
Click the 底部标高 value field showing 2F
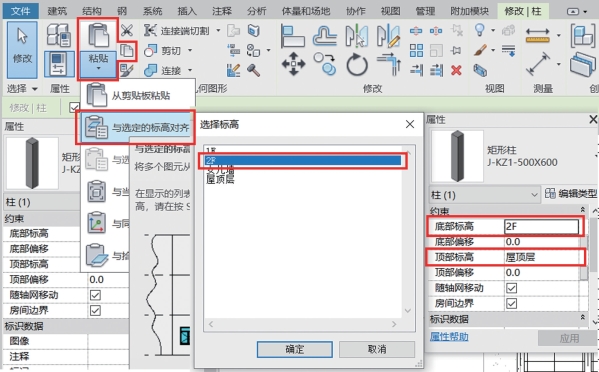[541, 226]
